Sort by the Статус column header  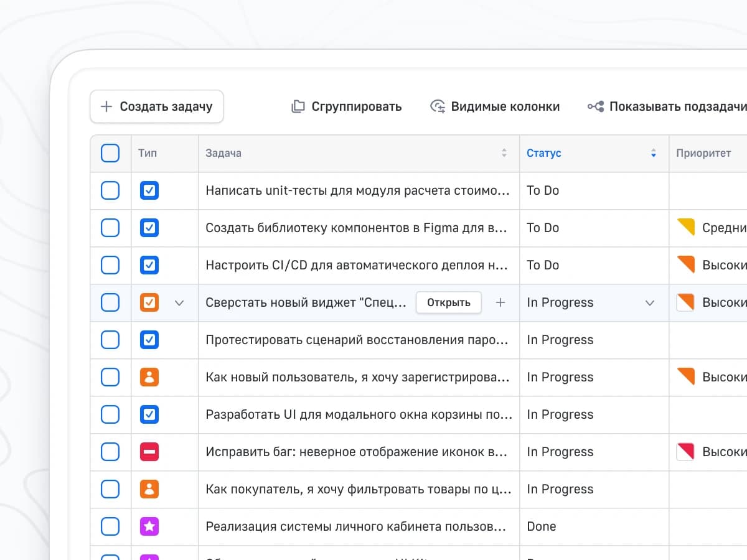[x=544, y=153]
